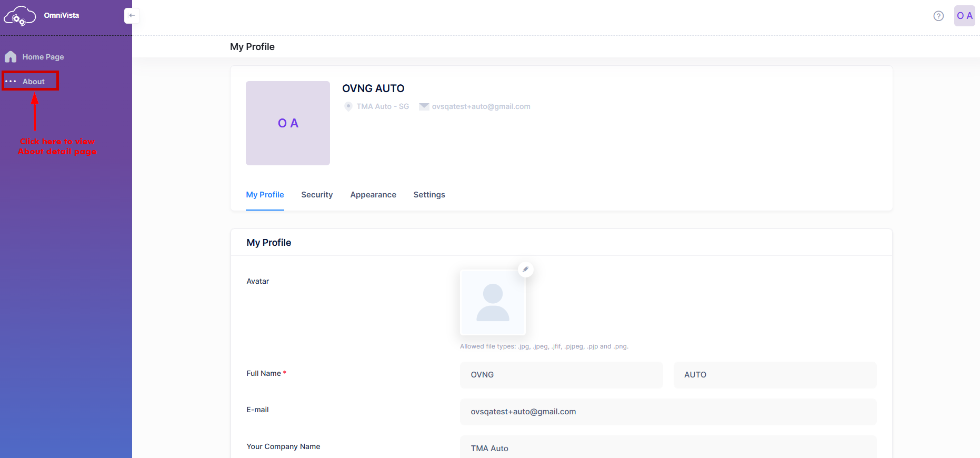The height and width of the screenshot is (458, 980).
Task: Click the Avatar label
Action: 258,281
